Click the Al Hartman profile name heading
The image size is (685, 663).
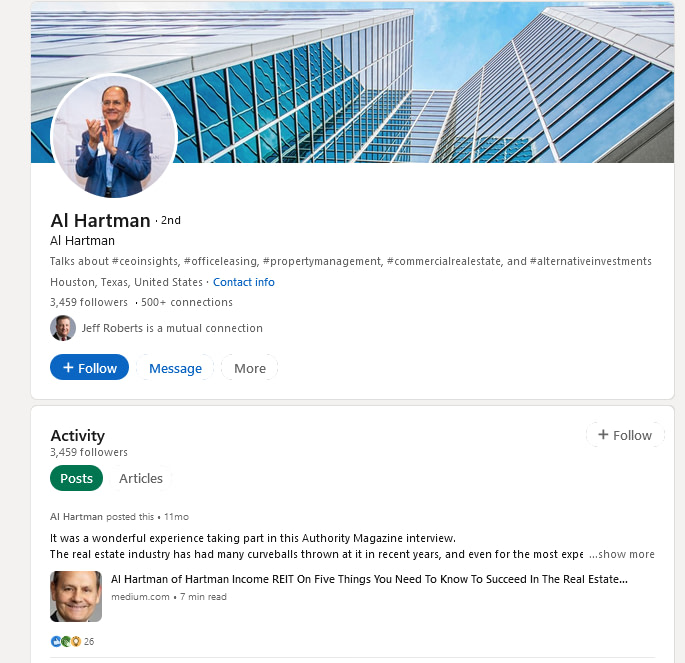tap(100, 221)
